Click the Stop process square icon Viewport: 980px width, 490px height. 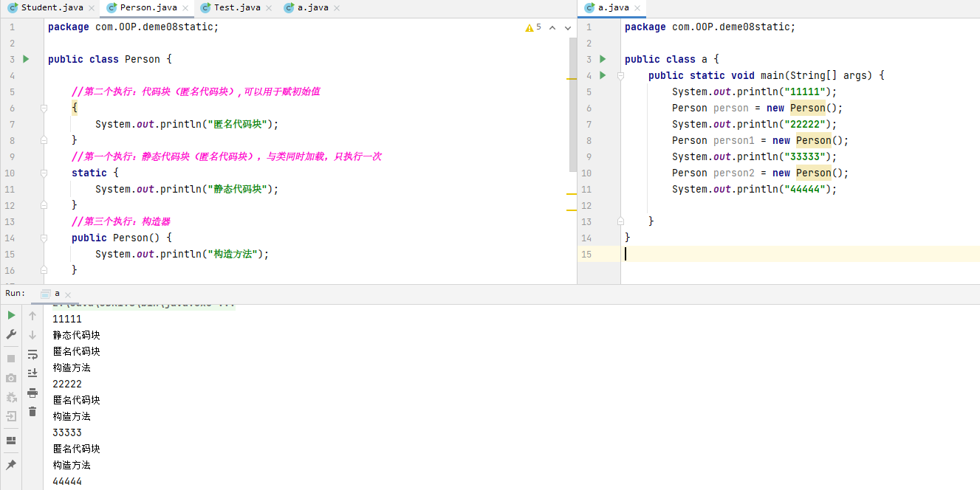11,358
